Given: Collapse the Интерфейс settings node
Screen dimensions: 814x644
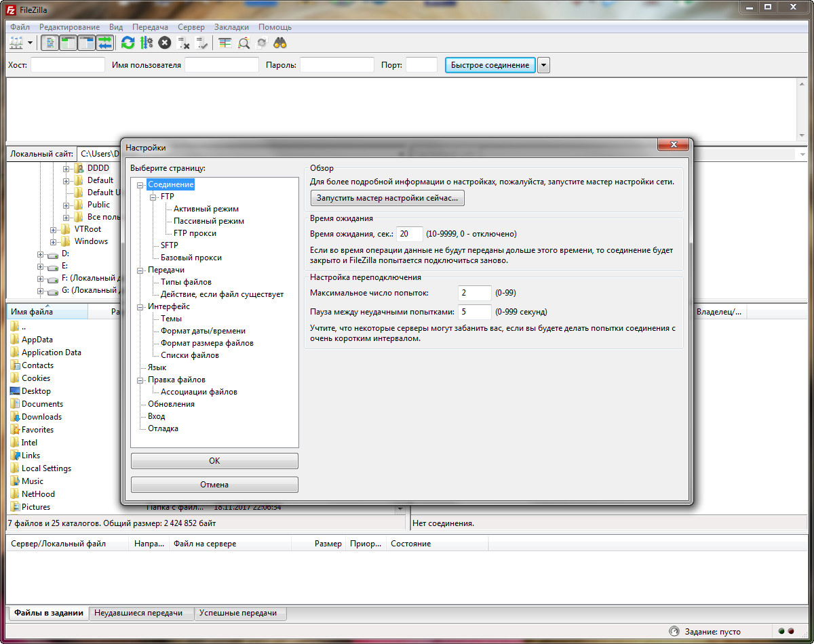Looking at the screenshot, I should 140,306.
